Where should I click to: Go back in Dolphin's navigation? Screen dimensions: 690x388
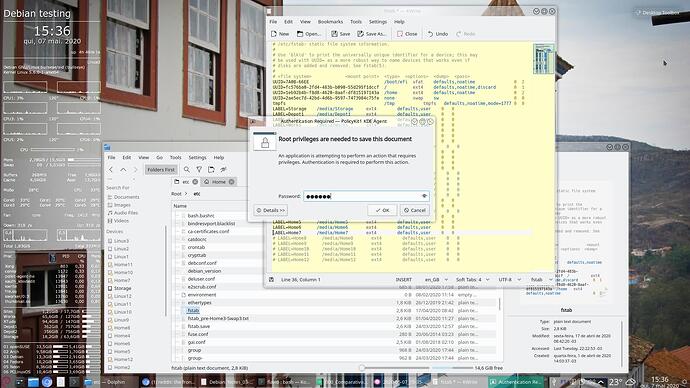coord(111,169)
